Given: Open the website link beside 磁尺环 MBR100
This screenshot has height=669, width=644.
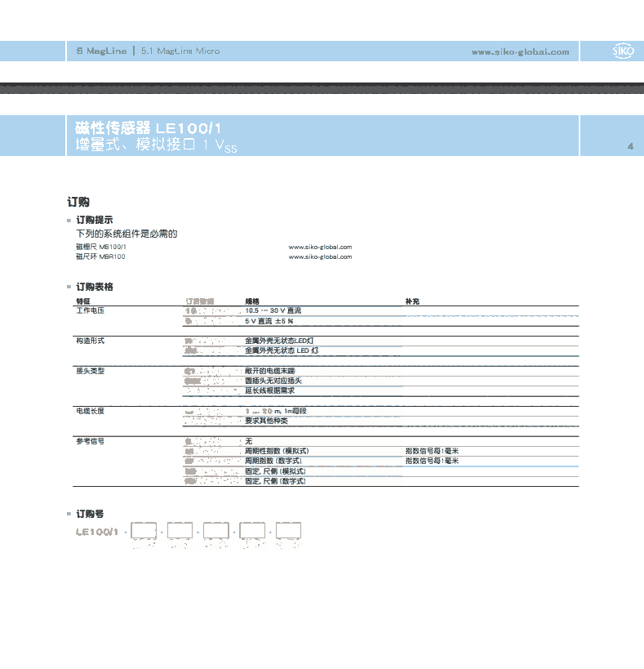Looking at the screenshot, I should click(x=320, y=256).
